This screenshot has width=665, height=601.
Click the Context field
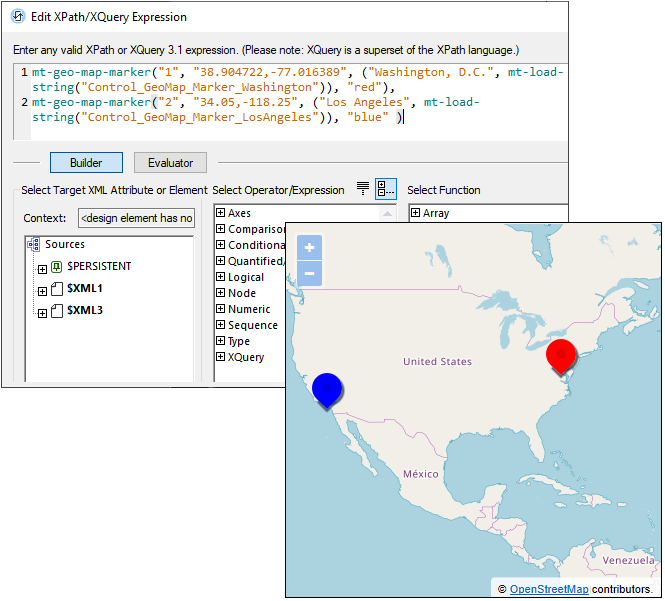(x=136, y=218)
